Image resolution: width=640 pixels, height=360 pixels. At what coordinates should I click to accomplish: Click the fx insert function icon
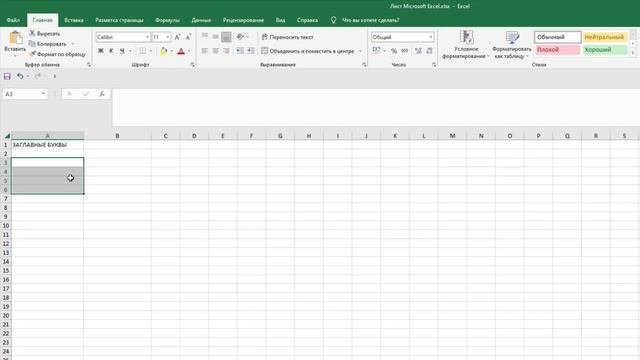(102, 94)
